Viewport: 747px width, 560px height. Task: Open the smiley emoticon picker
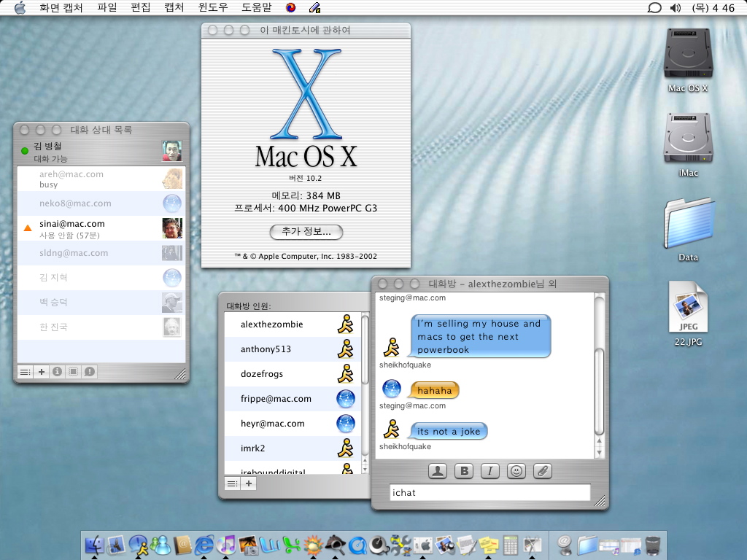pyautogui.click(x=516, y=471)
